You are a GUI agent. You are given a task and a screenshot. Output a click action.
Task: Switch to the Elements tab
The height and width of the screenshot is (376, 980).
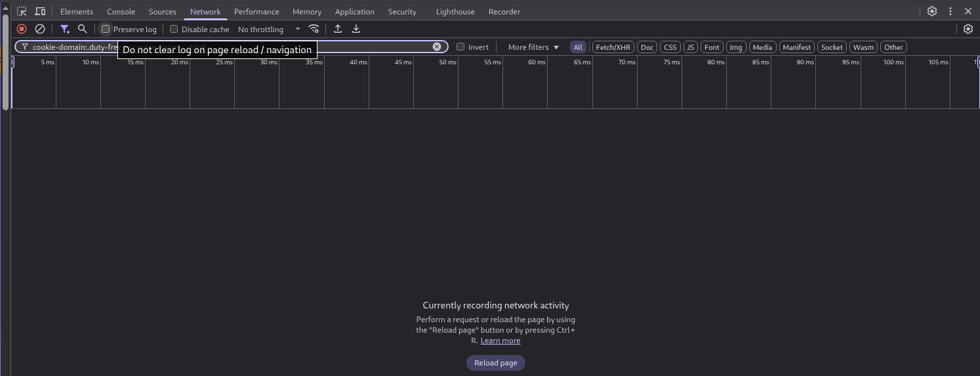coord(77,12)
